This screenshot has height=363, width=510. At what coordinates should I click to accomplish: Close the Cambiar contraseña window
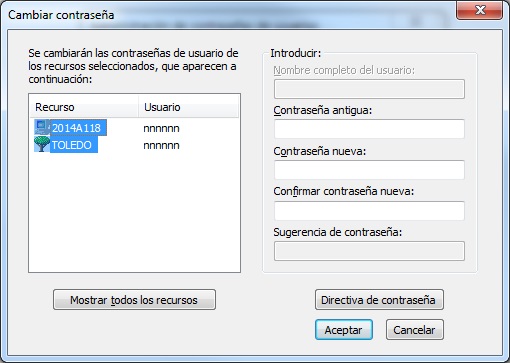479,10
